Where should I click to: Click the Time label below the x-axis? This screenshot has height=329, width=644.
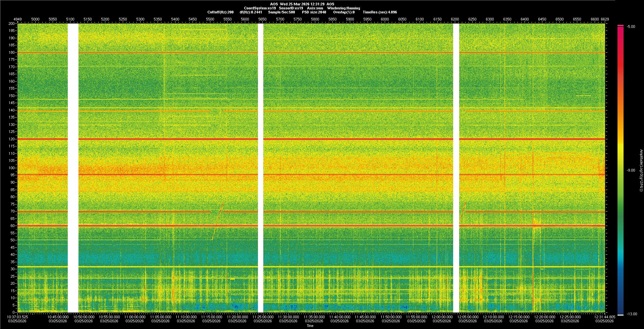pyautogui.click(x=310, y=326)
